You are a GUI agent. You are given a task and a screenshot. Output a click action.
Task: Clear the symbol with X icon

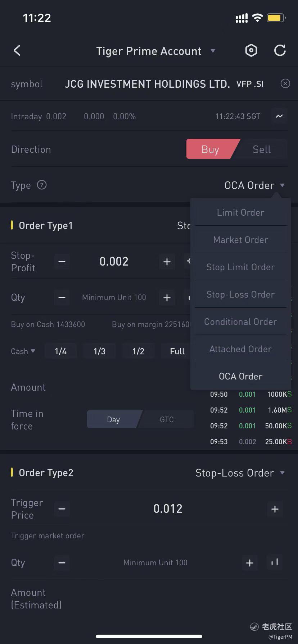coord(285,84)
